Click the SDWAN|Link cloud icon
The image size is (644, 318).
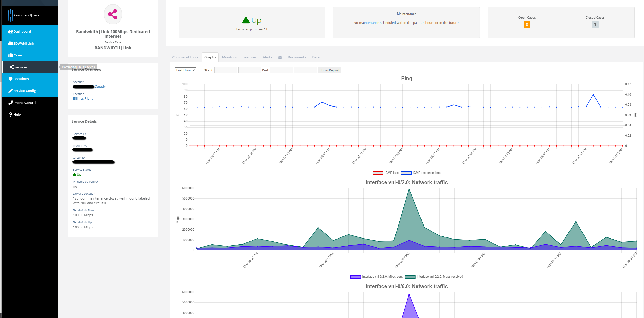[x=10, y=43]
